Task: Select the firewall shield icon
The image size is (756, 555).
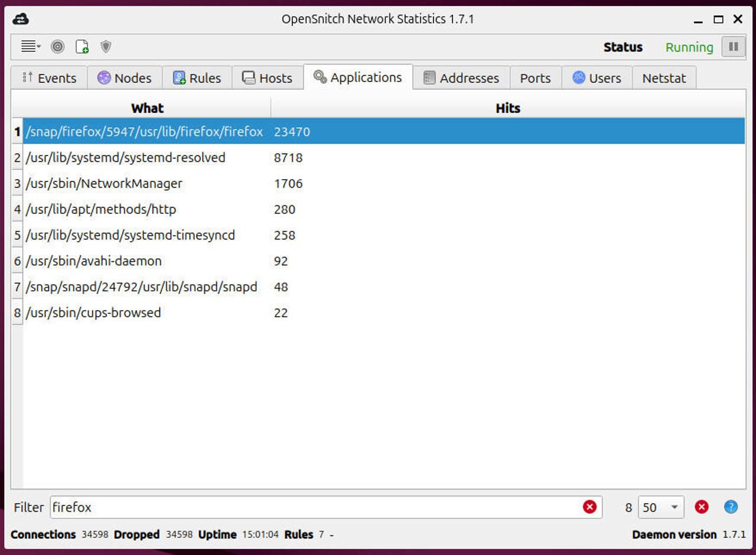Action: point(106,47)
